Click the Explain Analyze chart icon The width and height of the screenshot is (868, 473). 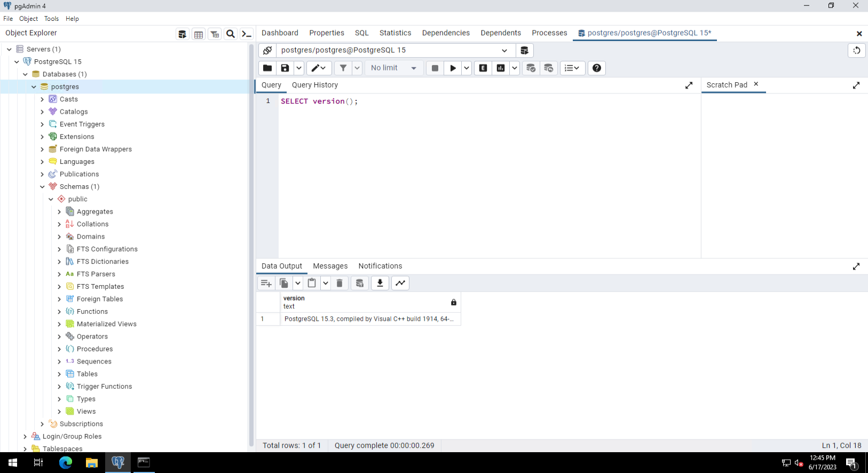(x=501, y=68)
